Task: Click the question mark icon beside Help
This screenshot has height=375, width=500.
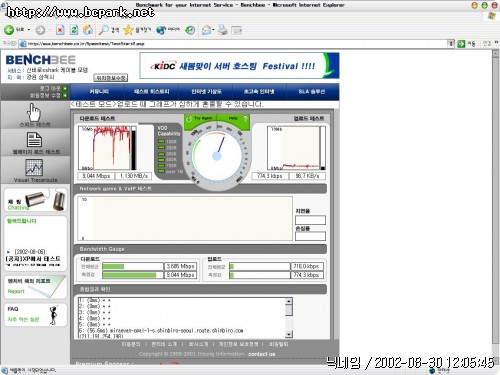Action: pos(245,119)
